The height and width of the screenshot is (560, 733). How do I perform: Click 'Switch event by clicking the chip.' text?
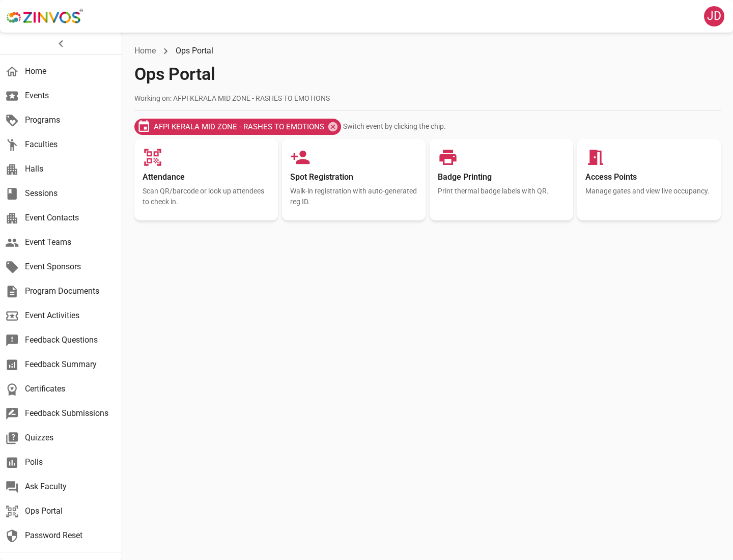click(394, 126)
